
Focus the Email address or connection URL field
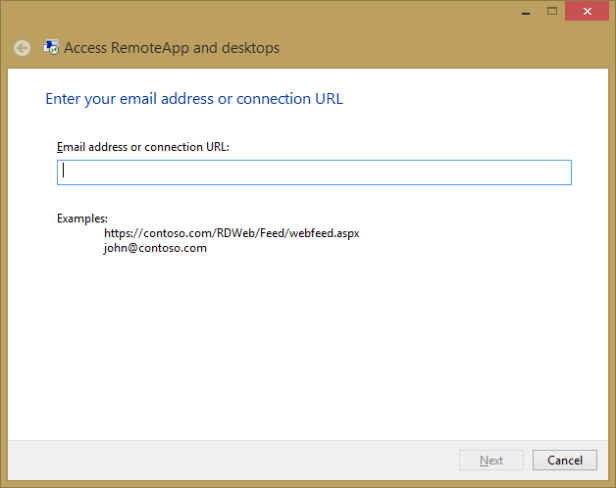(314, 172)
